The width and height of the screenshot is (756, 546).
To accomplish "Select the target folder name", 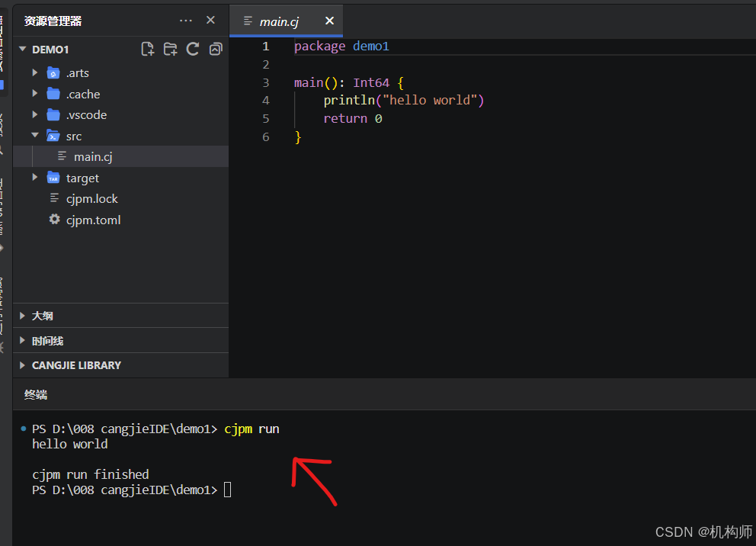I will click(x=82, y=178).
